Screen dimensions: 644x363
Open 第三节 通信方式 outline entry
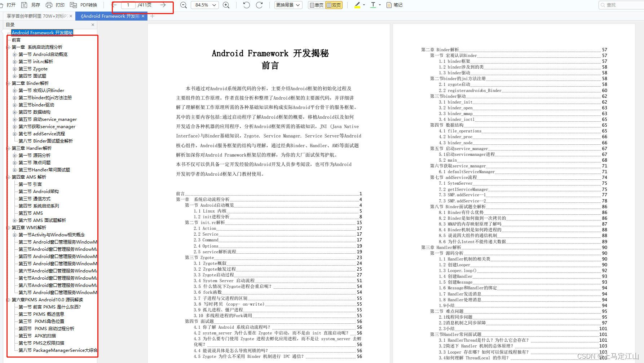pyautogui.click(x=35, y=199)
